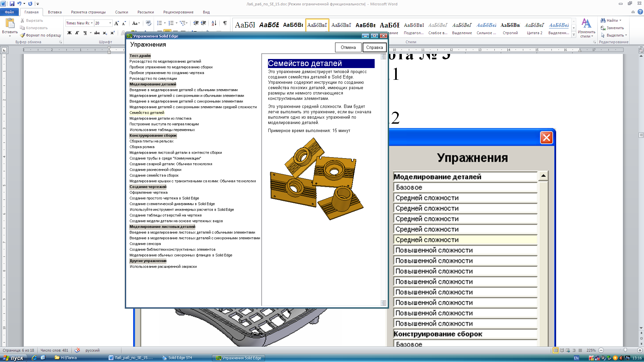
Task: Click the Clear Formatting icon
Action: point(149,23)
